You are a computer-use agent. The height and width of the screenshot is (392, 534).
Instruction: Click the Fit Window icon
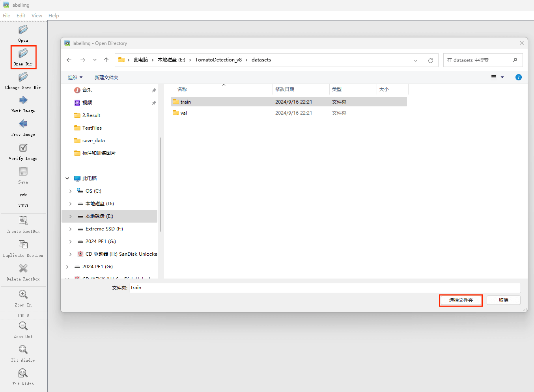click(23, 349)
